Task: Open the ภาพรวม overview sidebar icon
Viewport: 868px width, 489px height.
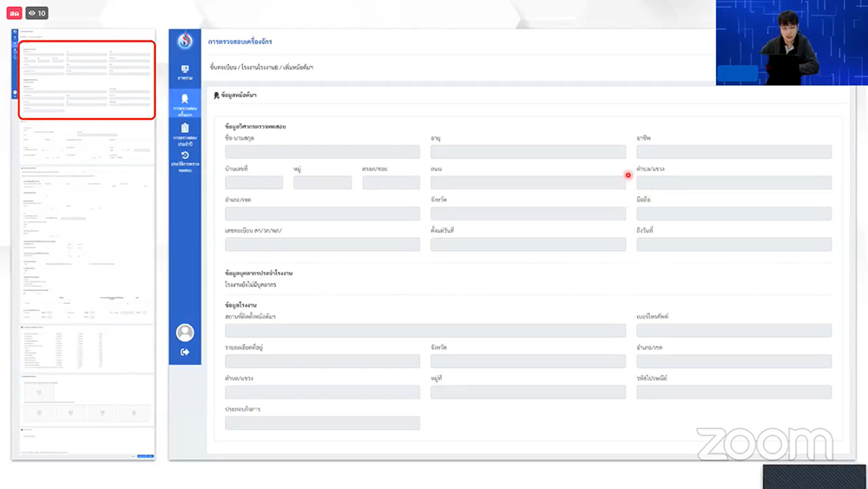Action: pyautogui.click(x=185, y=72)
